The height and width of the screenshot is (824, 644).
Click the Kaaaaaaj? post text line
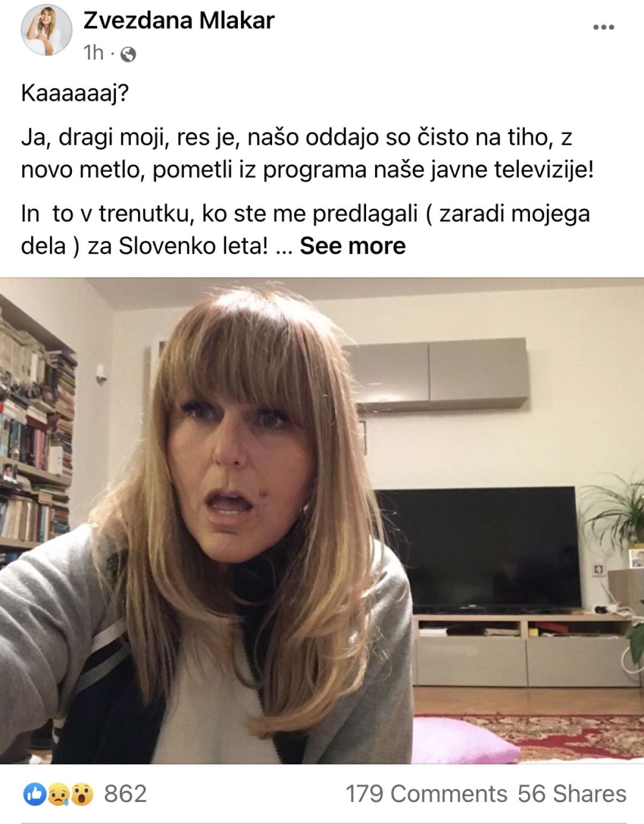click(75, 93)
